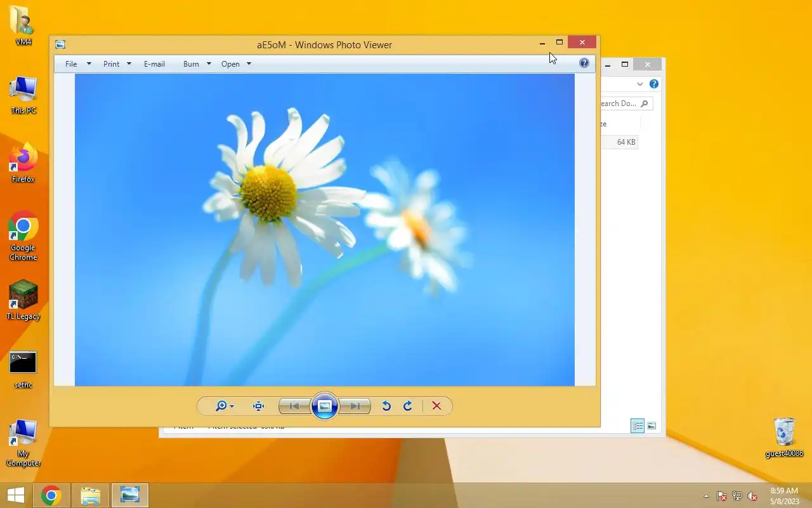Go to the next photo

(355, 406)
